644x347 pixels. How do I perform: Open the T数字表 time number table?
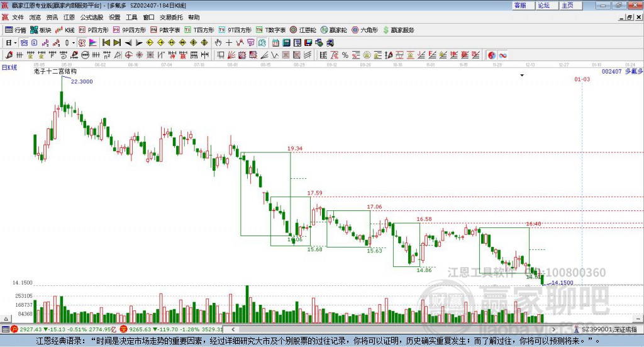[x=270, y=30]
